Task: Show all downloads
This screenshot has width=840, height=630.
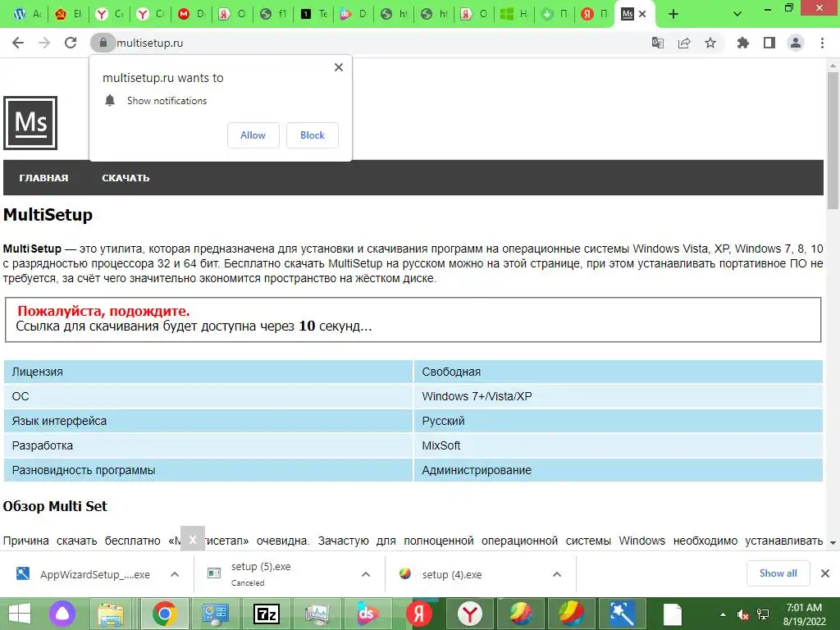Action: 778,573
